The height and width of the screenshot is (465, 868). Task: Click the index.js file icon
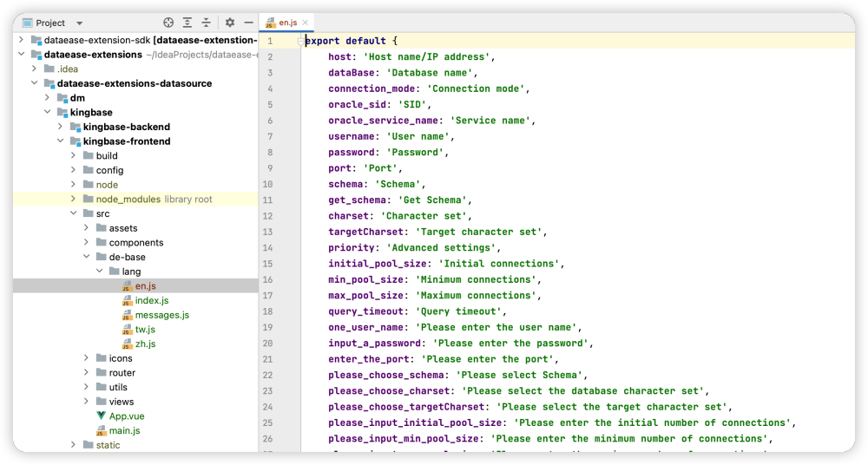coord(128,300)
